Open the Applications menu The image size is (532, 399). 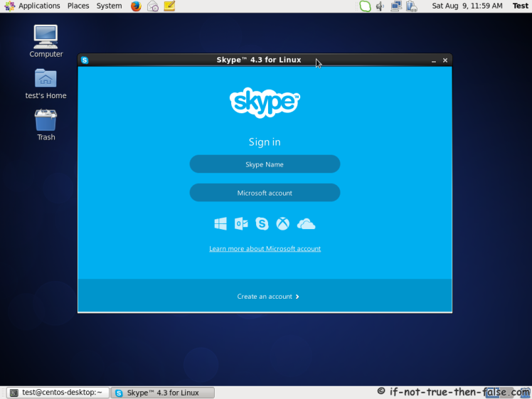pos(39,6)
